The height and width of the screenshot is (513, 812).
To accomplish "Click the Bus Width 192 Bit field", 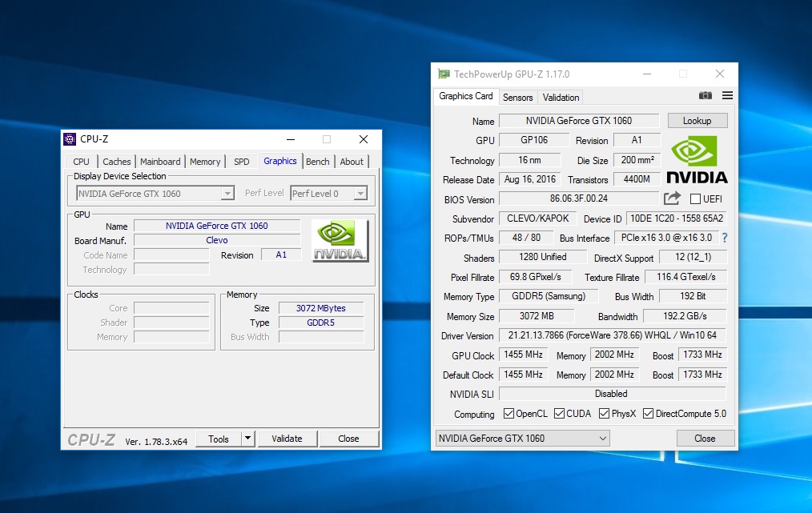I will pyautogui.click(x=693, y=296).
